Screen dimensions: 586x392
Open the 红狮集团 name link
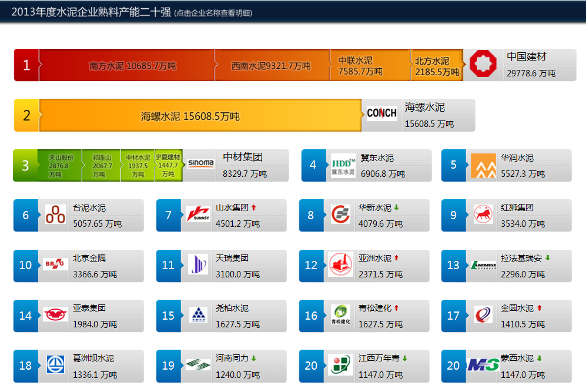(517, 208)
